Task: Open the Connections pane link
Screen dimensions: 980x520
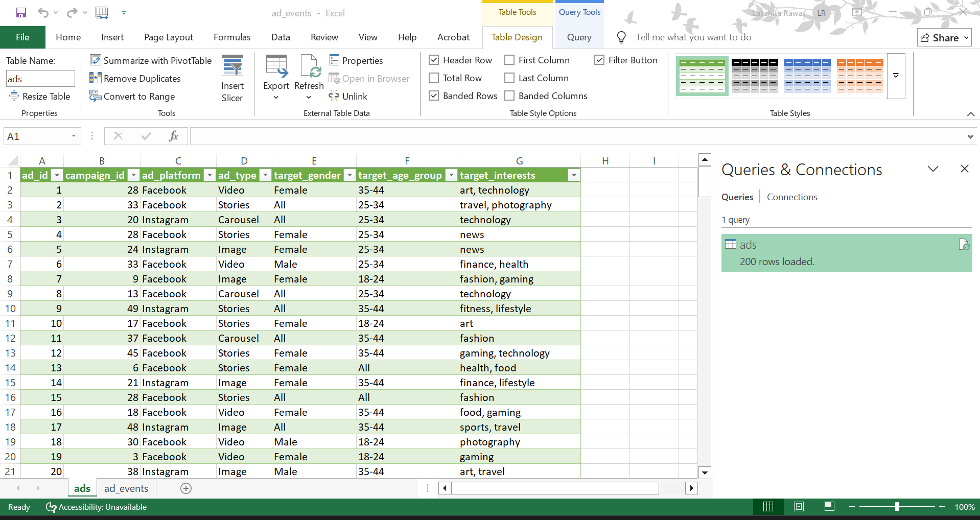Action: point(791,197)
